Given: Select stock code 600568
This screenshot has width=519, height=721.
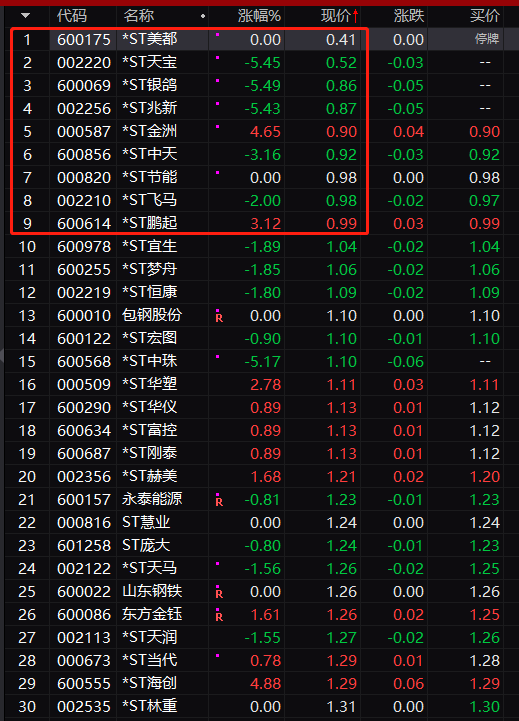Looking at the screenshot, I should point(84,361).
